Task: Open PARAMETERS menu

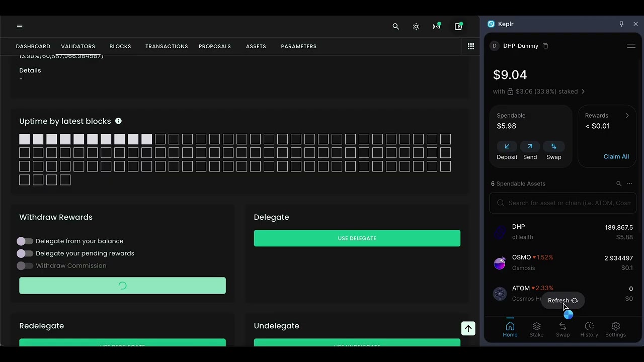Action: click(299, 46)
